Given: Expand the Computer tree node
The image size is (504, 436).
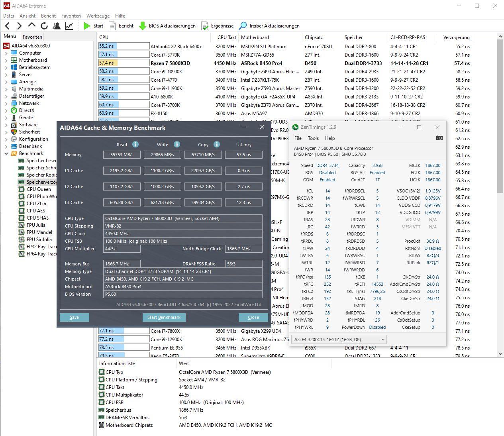Looking at the screenshot, I should pyautogui.click(x=6, y=53).
